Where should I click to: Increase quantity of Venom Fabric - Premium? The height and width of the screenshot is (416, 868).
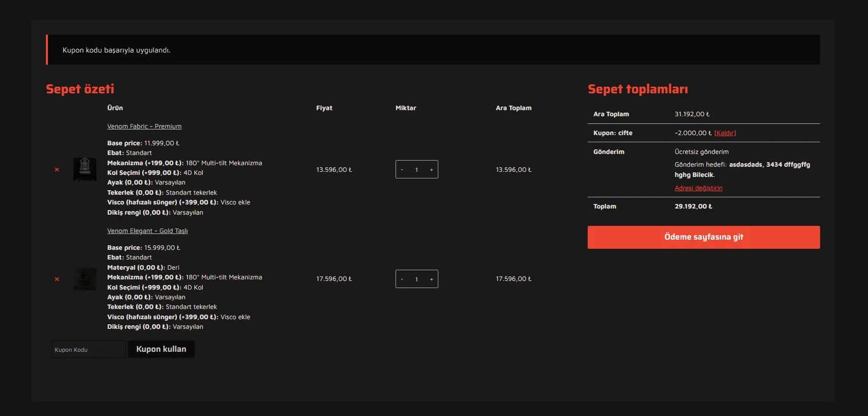(431, 170)
